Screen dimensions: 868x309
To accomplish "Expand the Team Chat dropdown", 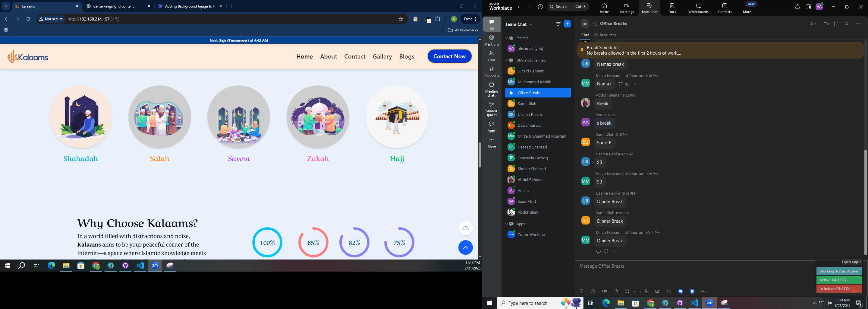I will tap(531, 24).
